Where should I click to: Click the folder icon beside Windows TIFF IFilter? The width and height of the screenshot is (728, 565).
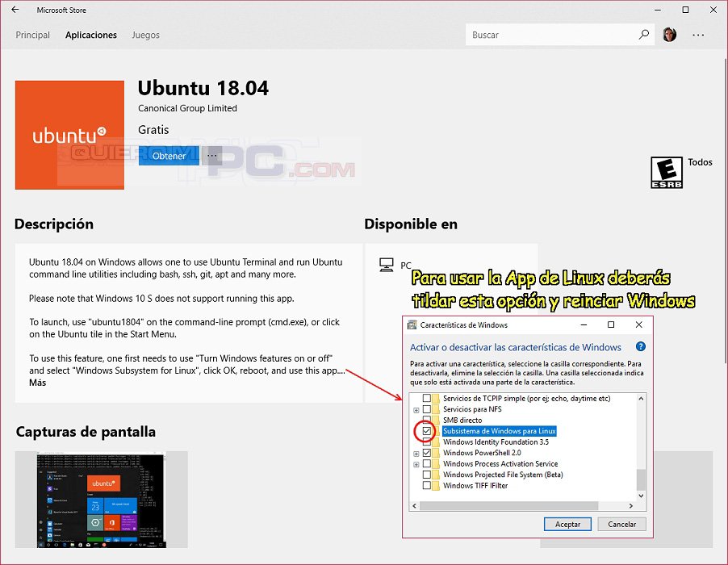[436, 486]
